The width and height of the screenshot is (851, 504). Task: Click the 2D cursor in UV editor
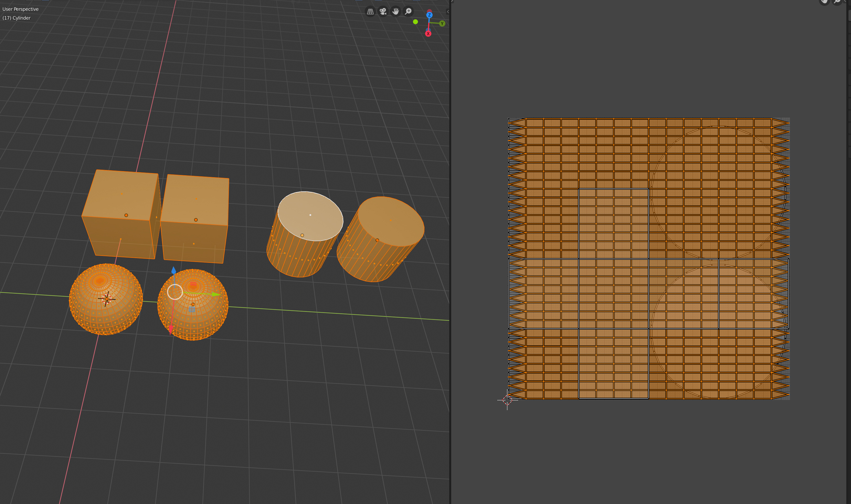507,400
